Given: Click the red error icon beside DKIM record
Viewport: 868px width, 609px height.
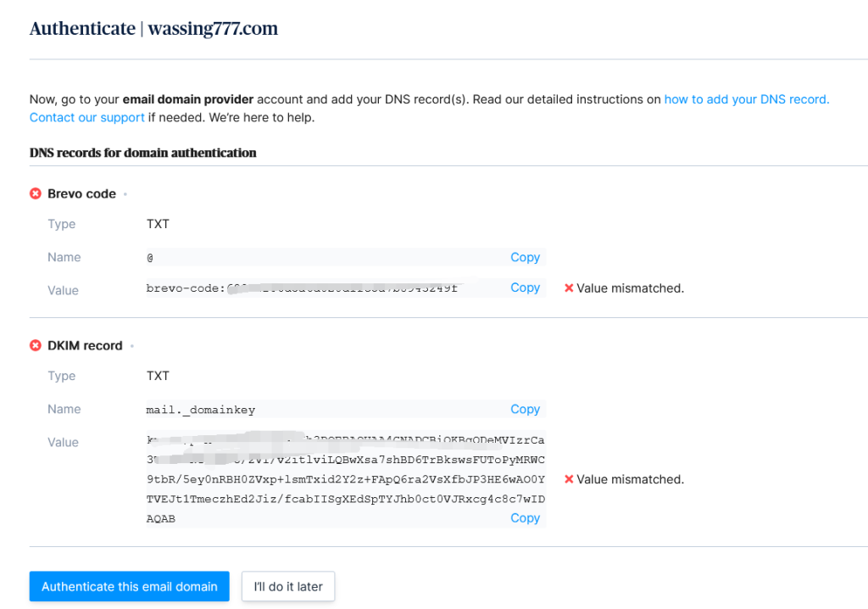Looking at the screenshot, I should point(36,345).
